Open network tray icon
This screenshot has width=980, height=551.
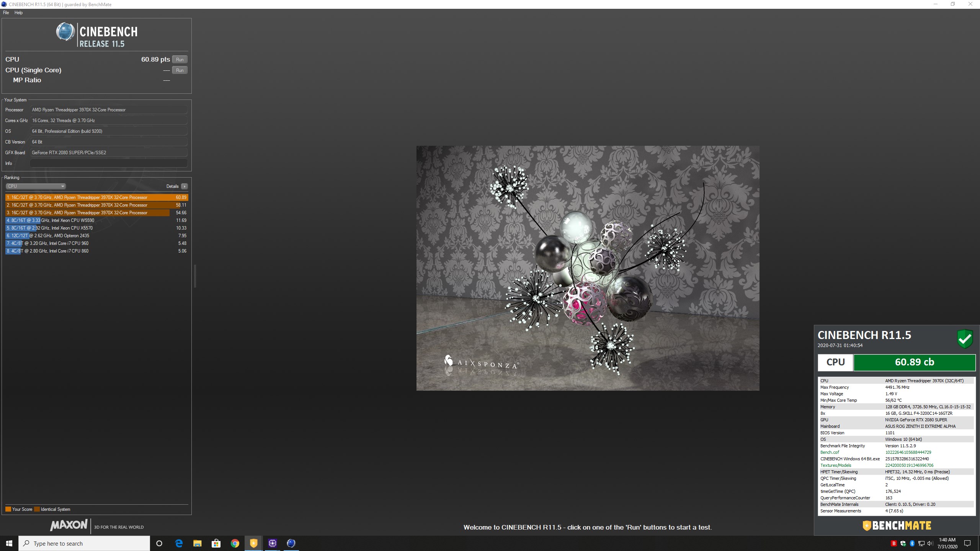(x=921, y=543)
